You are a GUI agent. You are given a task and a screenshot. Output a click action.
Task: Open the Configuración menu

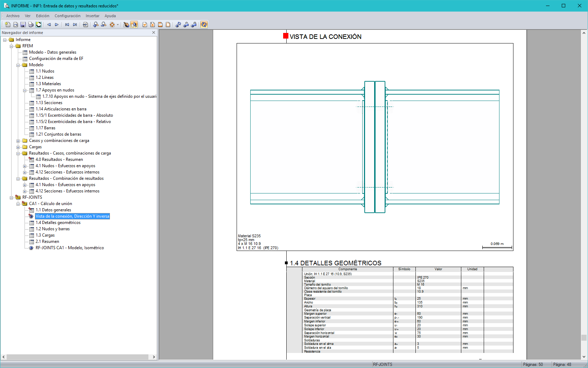pyautogui.click(x=68, y=16)
